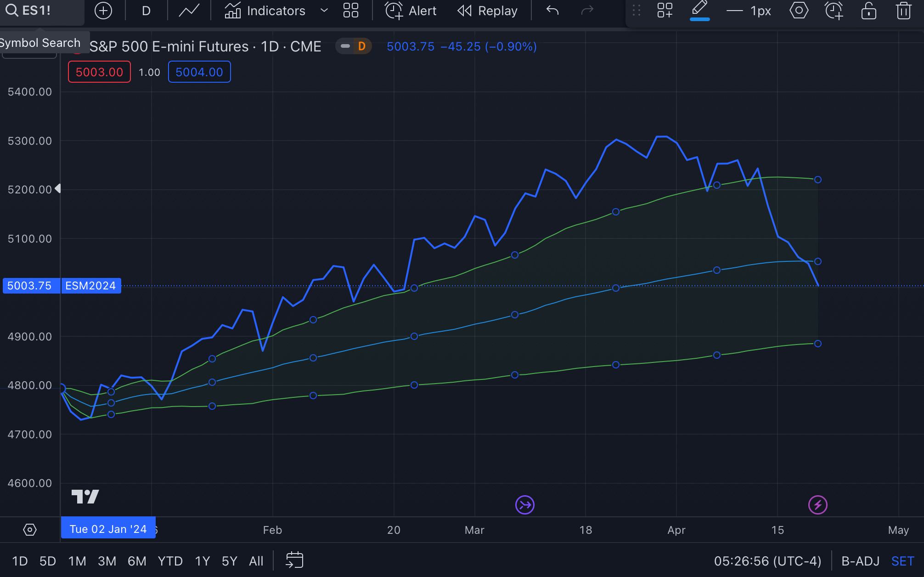Open chart settings gear at bottom left
Image resolution: width=924 pixels, height=577 pixels.
tap(30, 530)
